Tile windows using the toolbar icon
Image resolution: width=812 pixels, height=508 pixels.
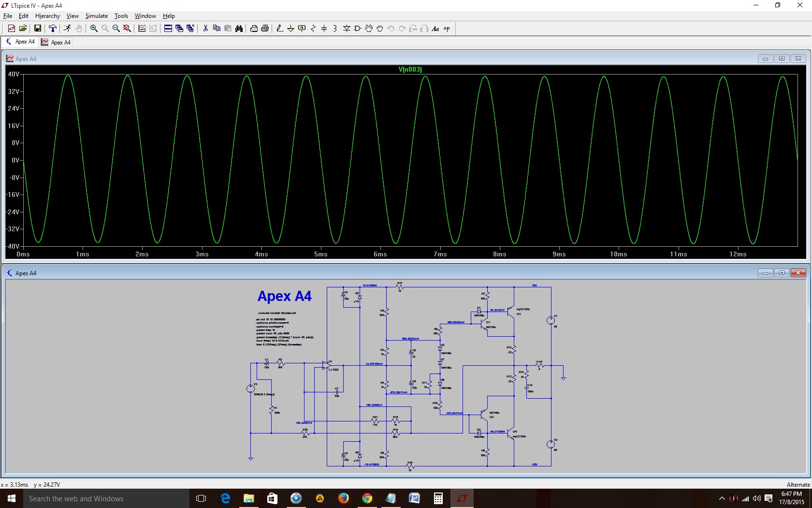pyautogui.click(x=168, y=29)
